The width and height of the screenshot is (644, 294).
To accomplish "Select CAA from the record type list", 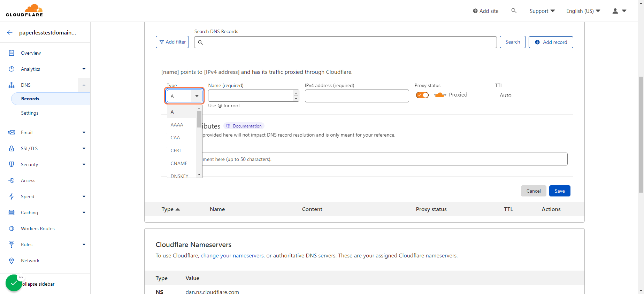I will [x=182, y=138].
